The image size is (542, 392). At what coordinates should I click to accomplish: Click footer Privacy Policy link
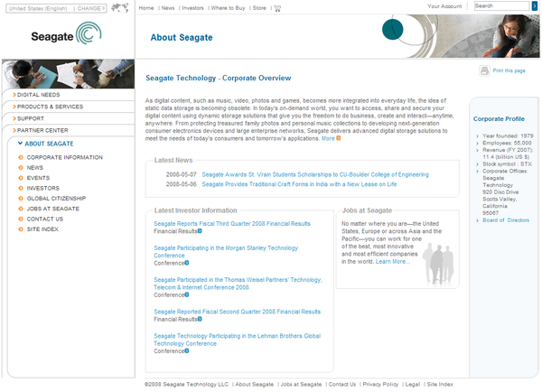tap(380, 385)
